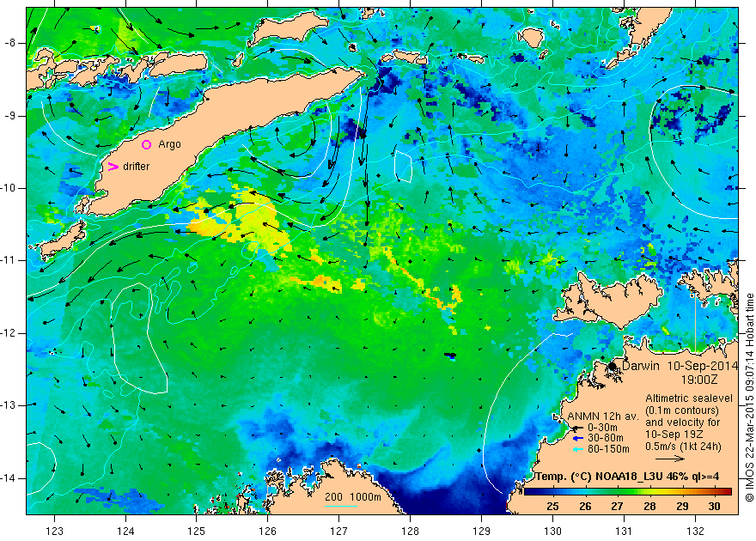
Task: Click the green middle of temperature colorbar
Action: (x=628, y=491)
